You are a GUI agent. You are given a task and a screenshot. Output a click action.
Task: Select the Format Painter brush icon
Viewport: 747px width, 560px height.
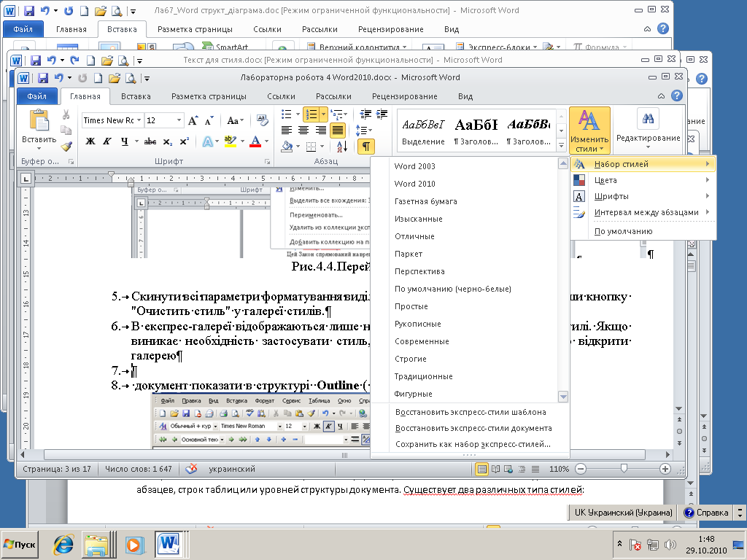pyautogui.click(x=66, y=146)
